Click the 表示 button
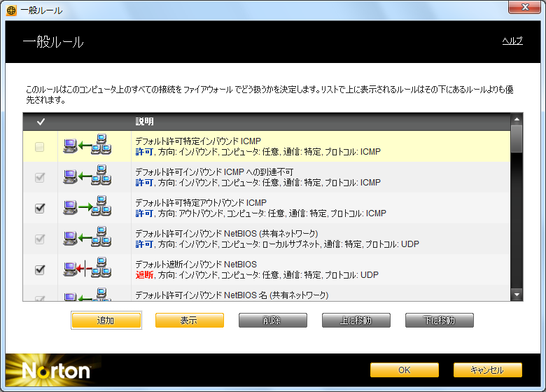This screenshot has height=392, width=546. pos(189,321)
